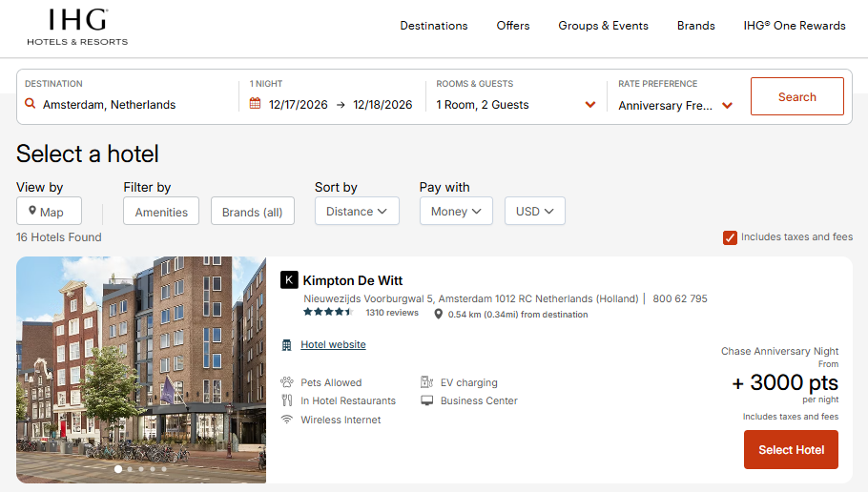Open the Groups & Events menu
This screenshot has width=868, height=492.
[603, 26]
